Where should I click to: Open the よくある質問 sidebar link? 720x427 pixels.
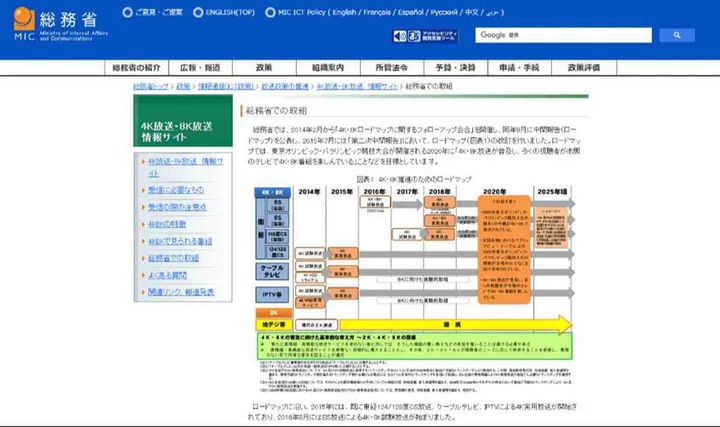click(173, 274)
